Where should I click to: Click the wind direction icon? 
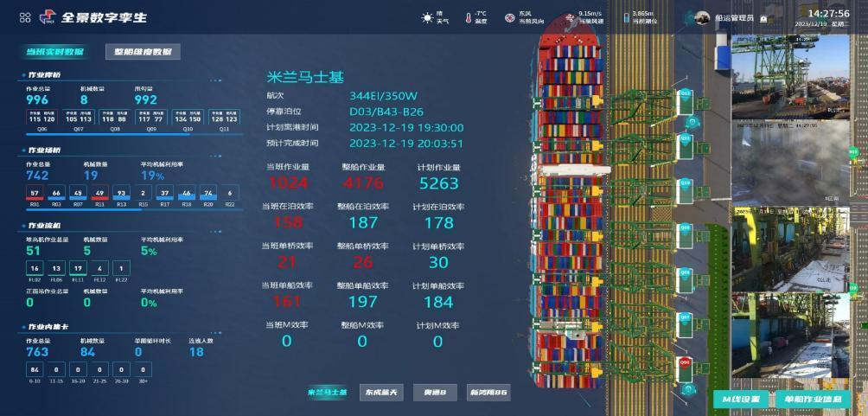click(510, 17)
